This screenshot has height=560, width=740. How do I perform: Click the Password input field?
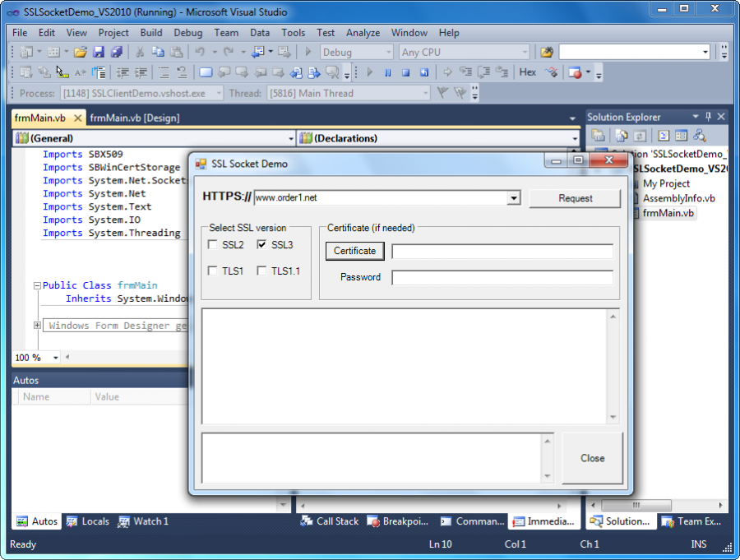pos(502,277)
